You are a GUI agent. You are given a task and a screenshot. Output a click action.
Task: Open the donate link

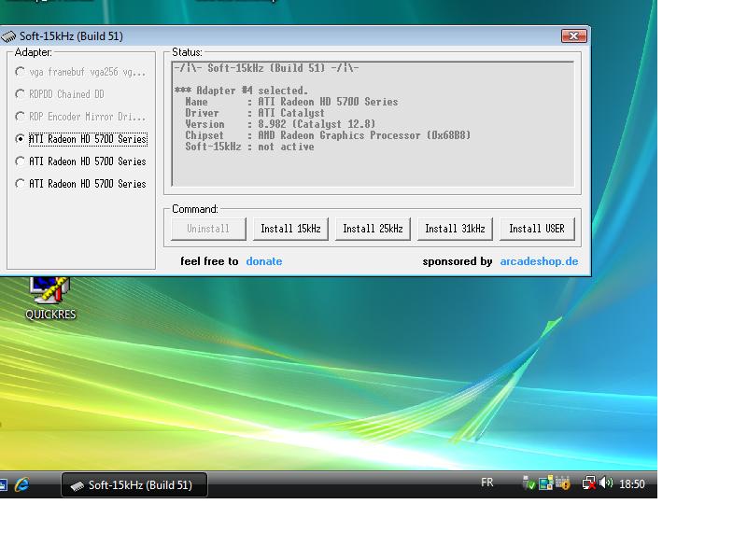tap(264, 261)
